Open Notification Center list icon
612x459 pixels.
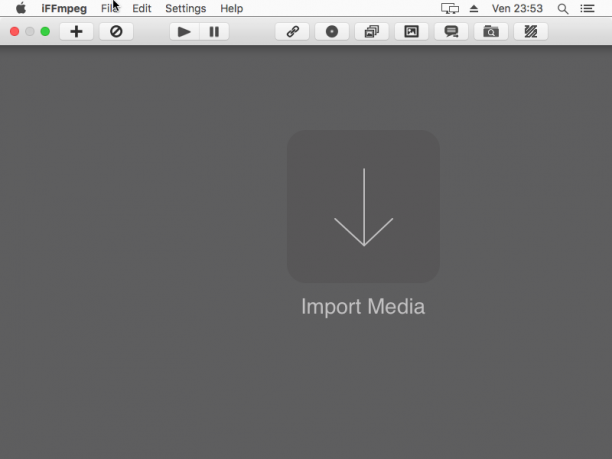(587, 8)
